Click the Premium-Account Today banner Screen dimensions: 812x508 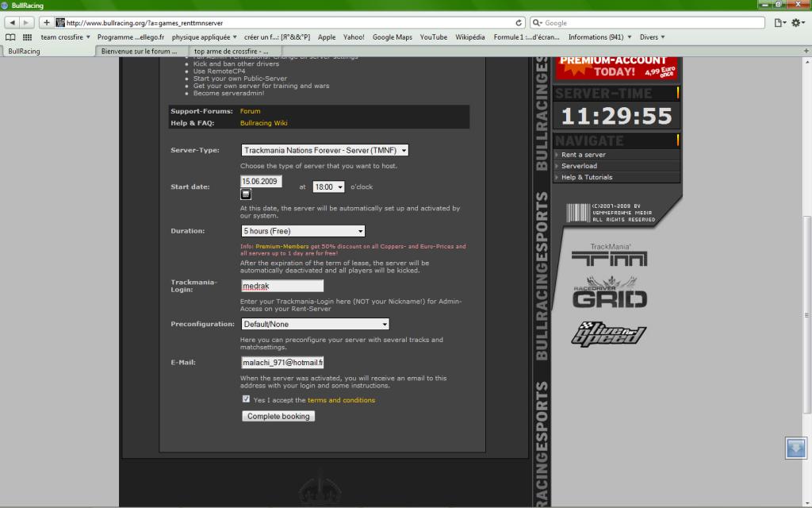tap(615, 67)
